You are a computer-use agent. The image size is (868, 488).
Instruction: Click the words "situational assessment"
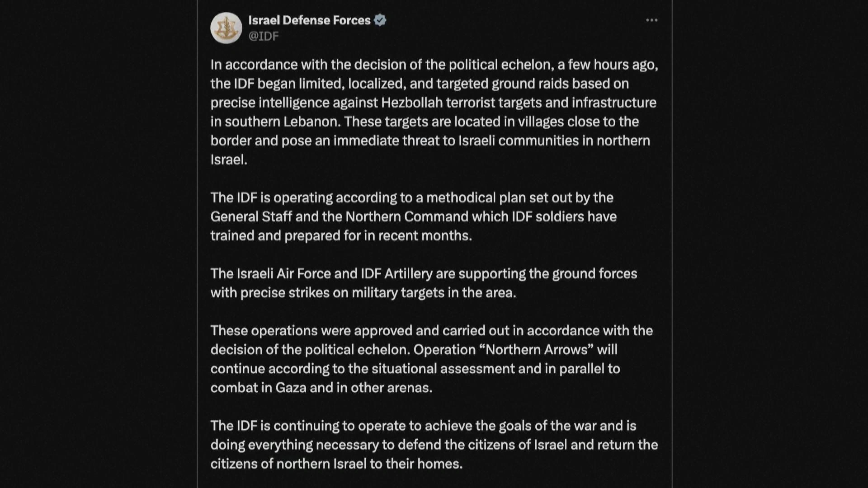pos(443,369)
